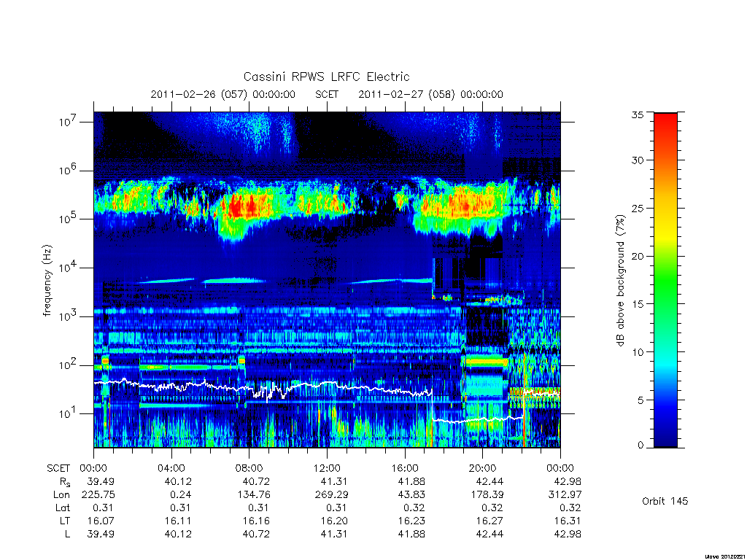Select start timestamp '2011-02-26 (057) 00:00:00'
This screenshot has width=747, height=560.
pos(223,94)
